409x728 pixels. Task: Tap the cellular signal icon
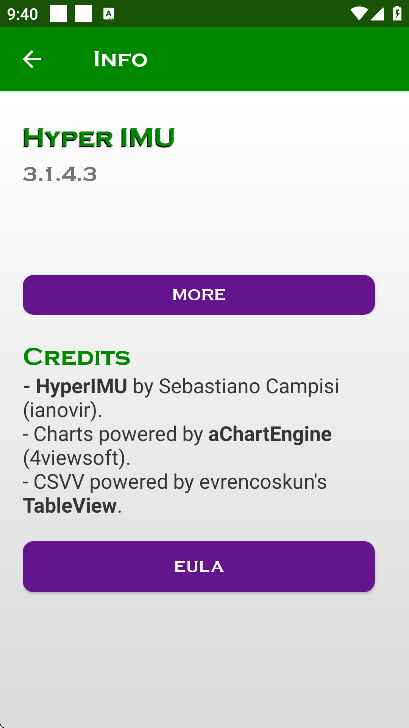click(x=377, y=14)
